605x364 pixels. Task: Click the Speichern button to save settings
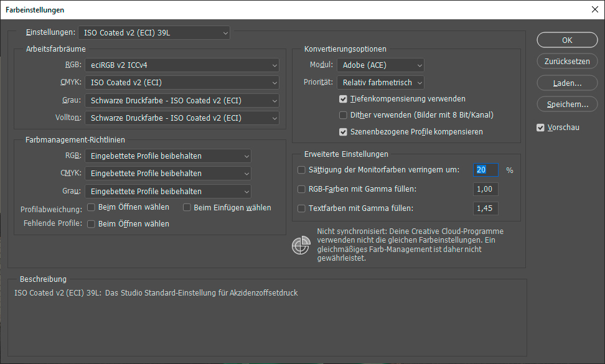tap(566, 104)
